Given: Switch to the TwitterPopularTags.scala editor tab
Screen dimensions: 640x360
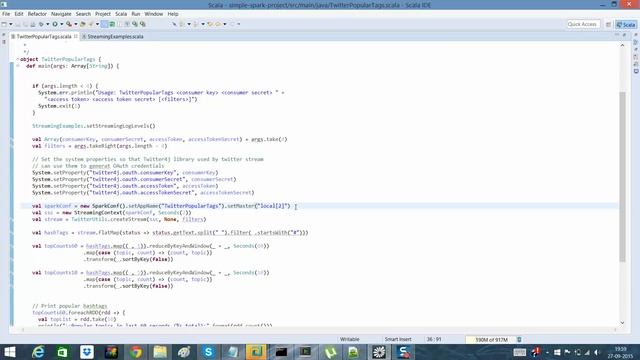Looking at the screenshot, I should [x=43, y=37].
